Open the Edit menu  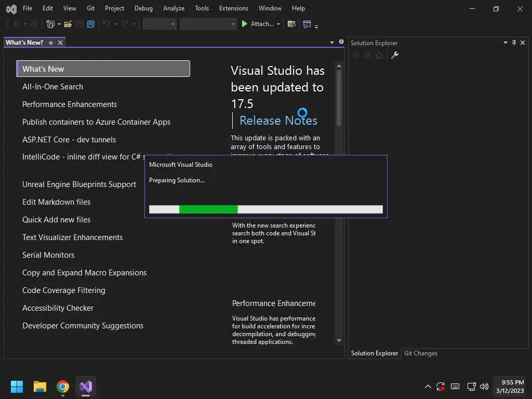47,8
